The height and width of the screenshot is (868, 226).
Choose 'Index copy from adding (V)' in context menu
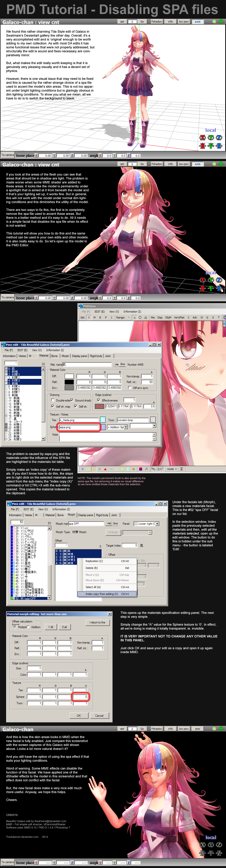[107, 594]
